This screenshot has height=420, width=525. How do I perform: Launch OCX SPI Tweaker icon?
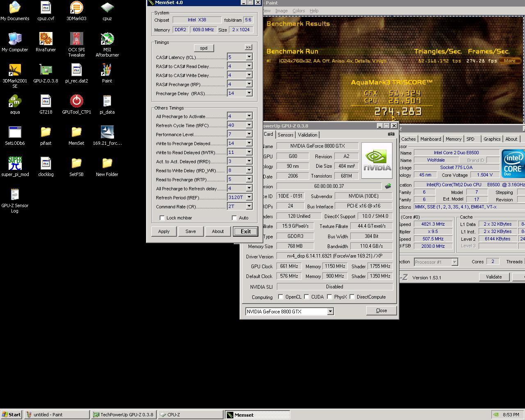tap(76, 45)
